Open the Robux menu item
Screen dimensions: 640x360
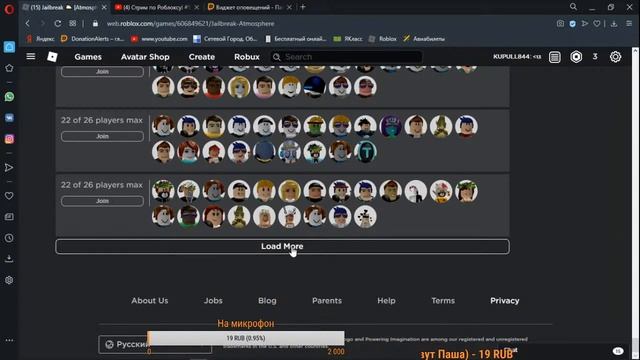pyautogui.click(x=247, y=57)
